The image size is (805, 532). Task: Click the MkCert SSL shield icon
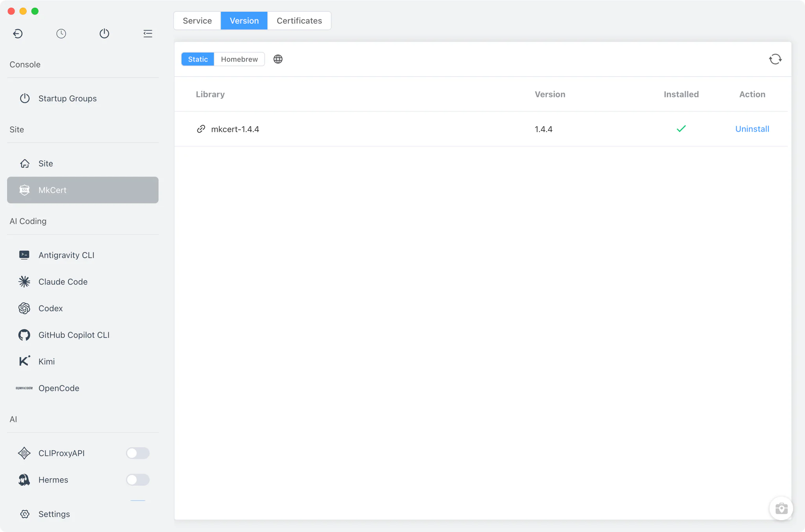(x=24, y=190)
